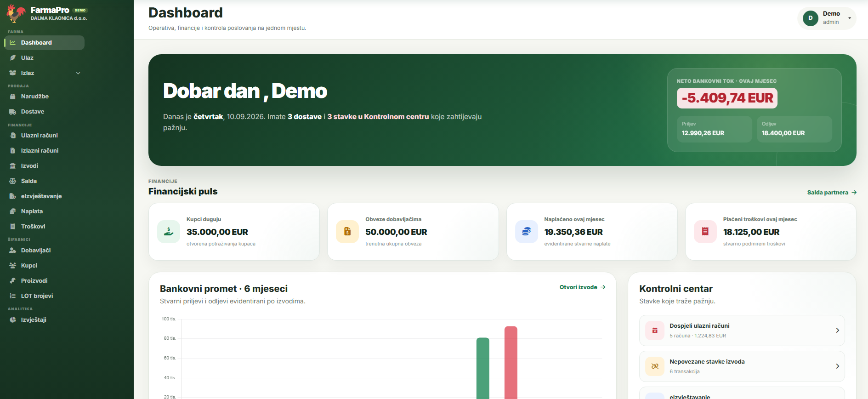Select eIzvještavanje in sidebar
Viewport: 868px width, 399px height.
click(x=44, y=196)
